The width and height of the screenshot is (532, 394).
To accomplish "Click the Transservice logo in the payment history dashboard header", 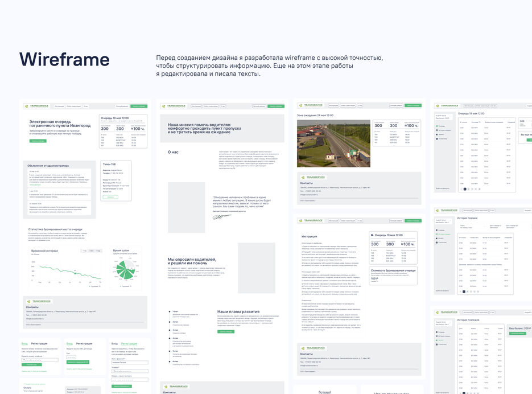I will [447, 312].
